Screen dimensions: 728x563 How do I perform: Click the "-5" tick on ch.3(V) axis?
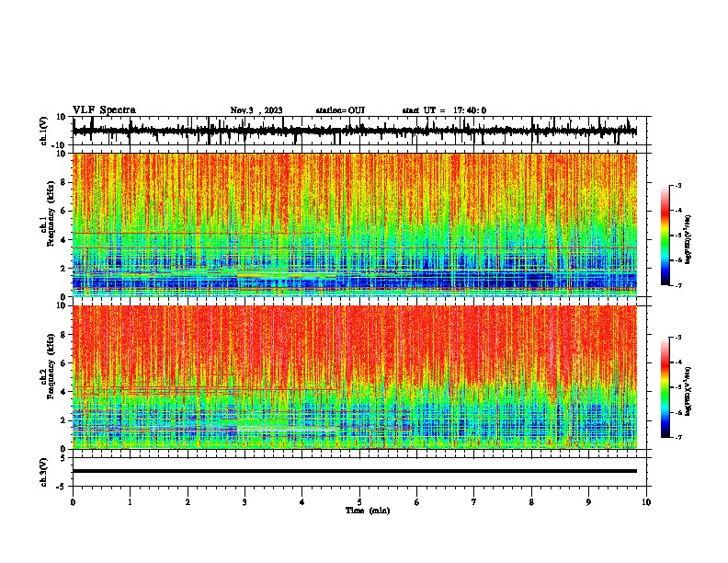pyautogui.click(x=62, y=487)
